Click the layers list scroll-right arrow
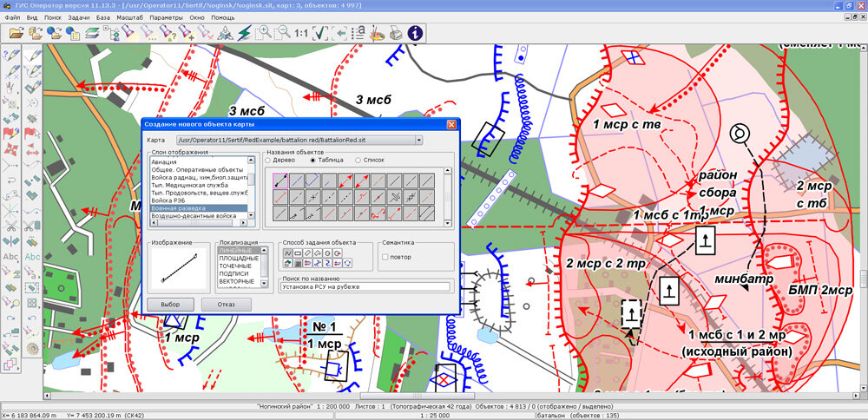The width and height of the screenshot is (868, 420). tap(244, 222)
